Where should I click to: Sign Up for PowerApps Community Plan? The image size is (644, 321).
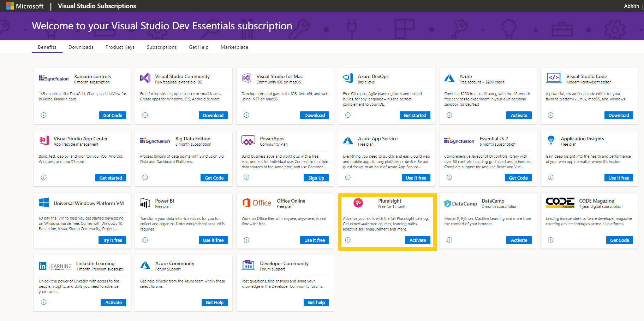point(316,177)
